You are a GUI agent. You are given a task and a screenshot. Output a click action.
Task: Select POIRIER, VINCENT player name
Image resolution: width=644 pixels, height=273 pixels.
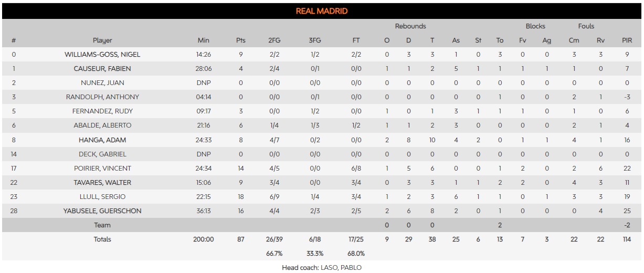[102, 169]
